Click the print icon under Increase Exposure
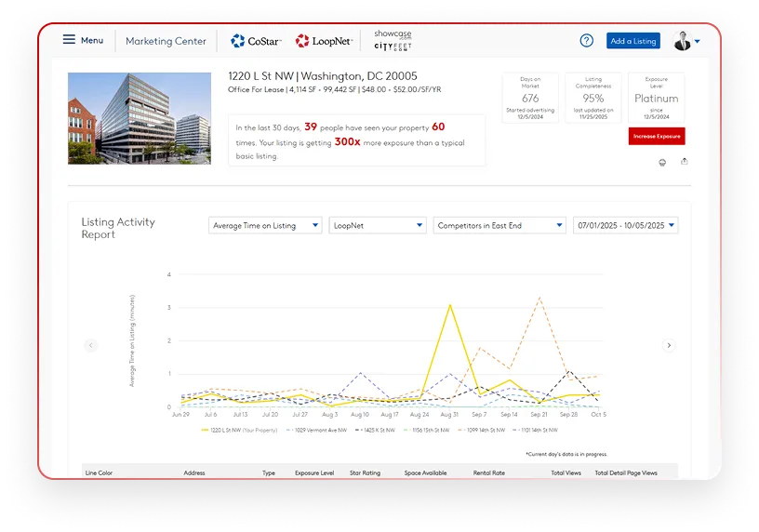The width and height of the screenshot is (759, 532). tap(662, 163)
